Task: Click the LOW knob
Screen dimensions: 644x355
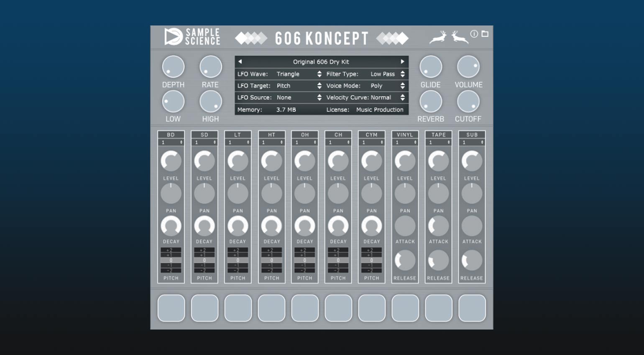Action: click(173, 101)
